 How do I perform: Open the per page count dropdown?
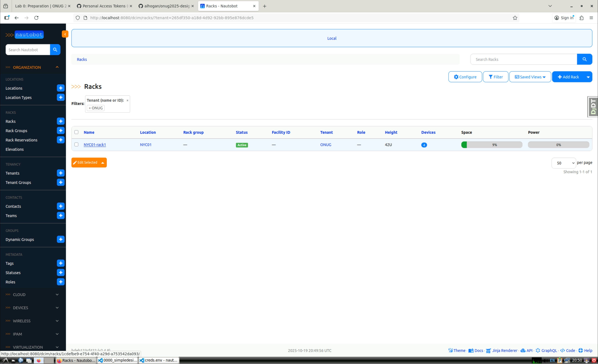click(x=564, y=163)
